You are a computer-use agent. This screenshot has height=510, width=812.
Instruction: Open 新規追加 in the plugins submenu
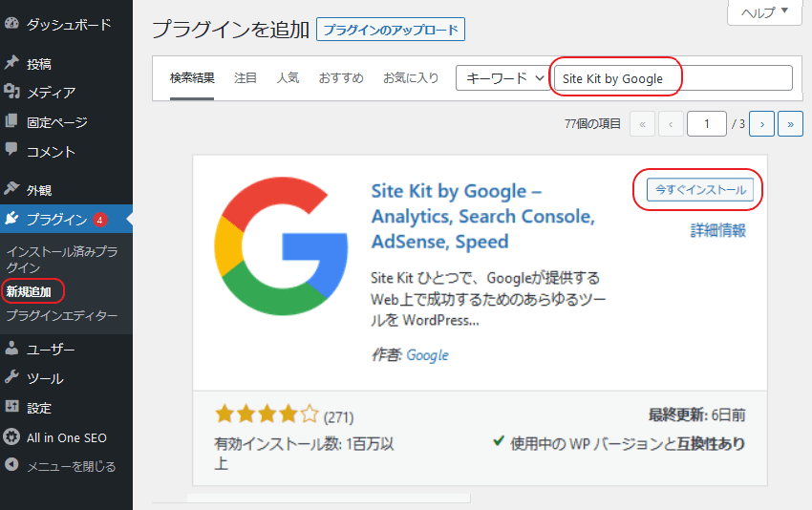tap(29, 291)
